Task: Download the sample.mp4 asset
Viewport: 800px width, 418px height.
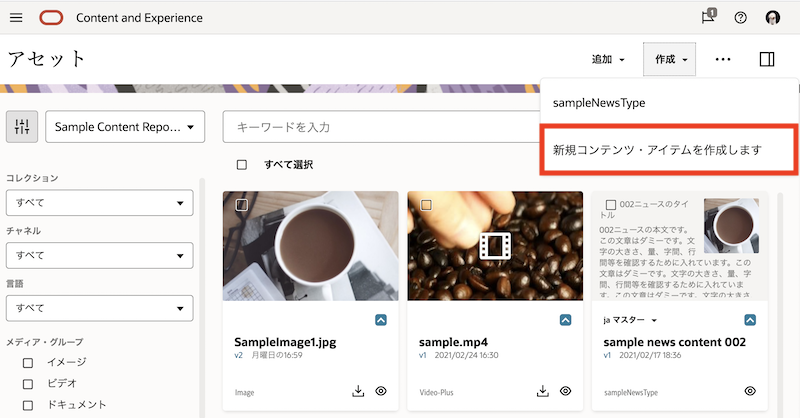Action: click(x=543, y=391)
